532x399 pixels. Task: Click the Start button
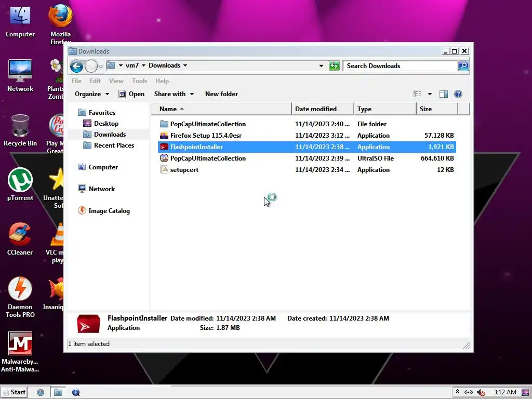14,392
